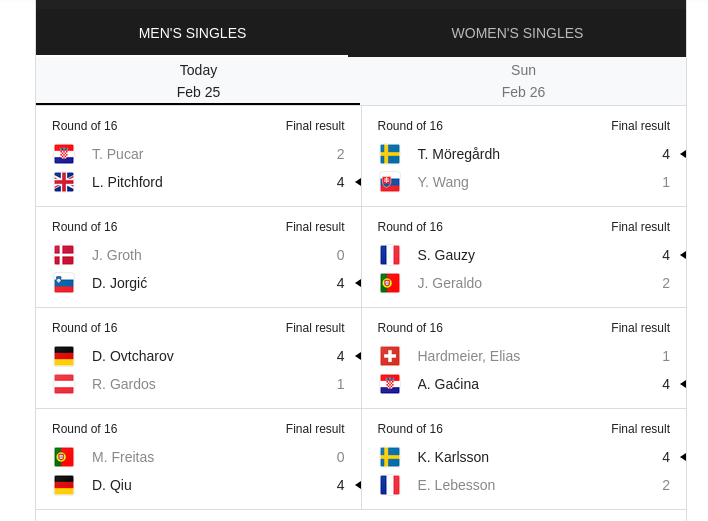Open player A. Gaćina
This screenshot has height=521, width=708.
[x=448, y=384]
